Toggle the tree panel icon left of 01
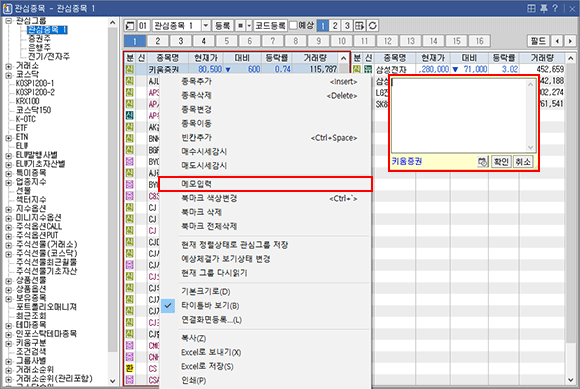This screenshot has width=580, height=389. point(129,26)
